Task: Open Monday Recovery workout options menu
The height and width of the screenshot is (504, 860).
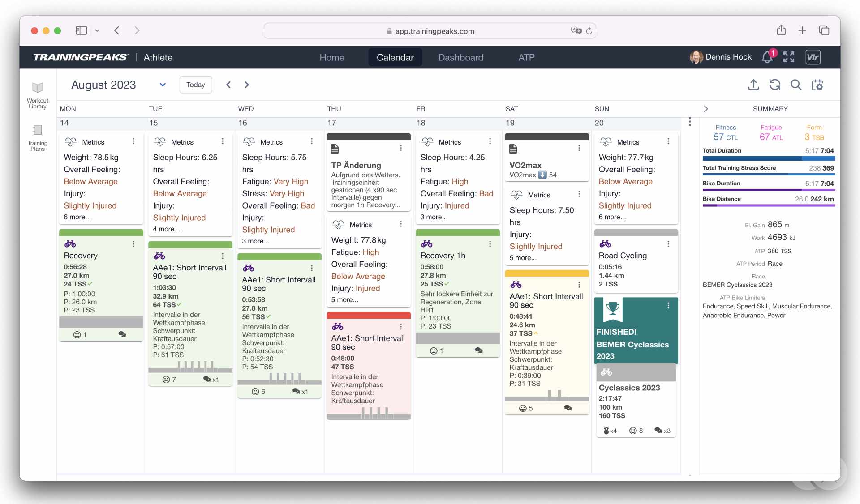Action: 133,244
